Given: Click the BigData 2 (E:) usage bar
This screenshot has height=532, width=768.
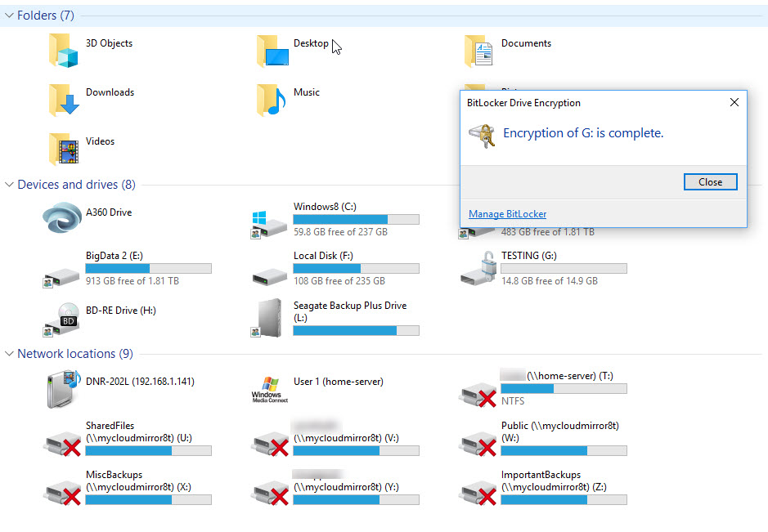Looking at the screenshot, I should 148,268.
